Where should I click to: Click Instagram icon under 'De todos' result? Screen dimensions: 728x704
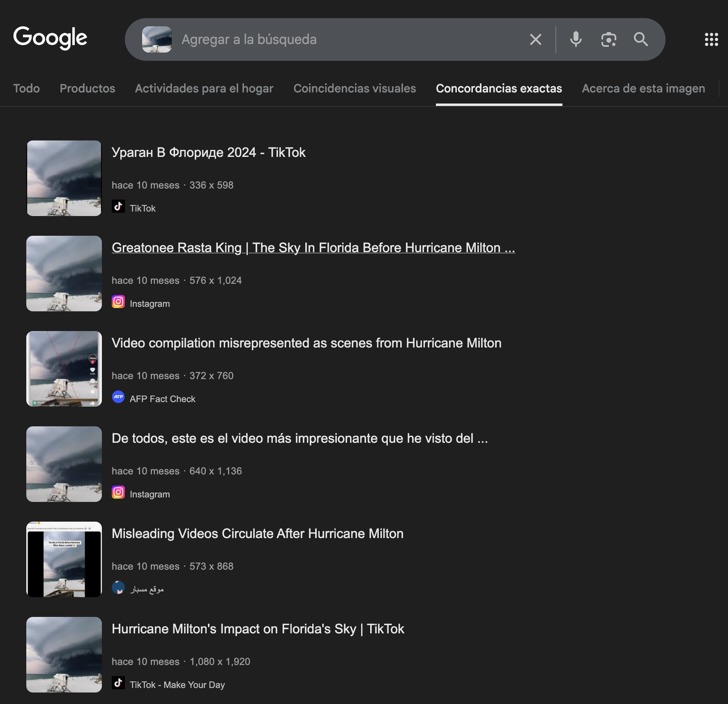pos(118,492)
